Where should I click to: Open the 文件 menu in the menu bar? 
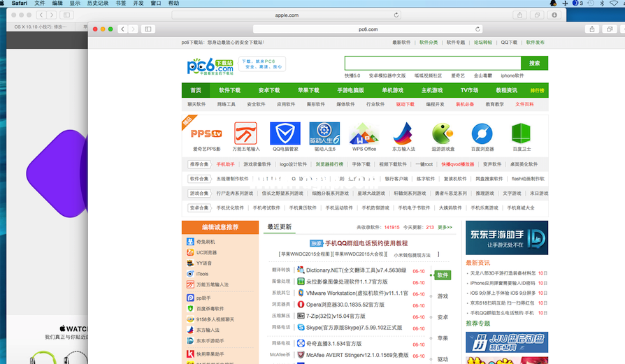40,3
